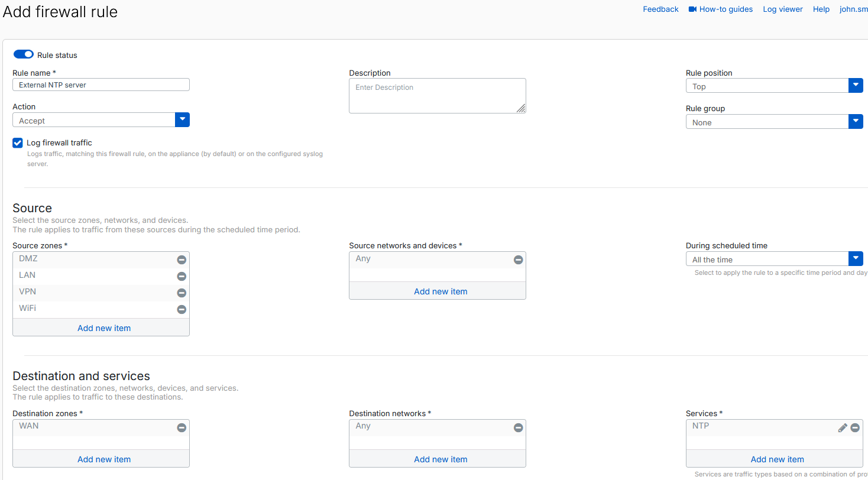Remove NTP from services list
The image size is (868, 480).
[855, 428]
